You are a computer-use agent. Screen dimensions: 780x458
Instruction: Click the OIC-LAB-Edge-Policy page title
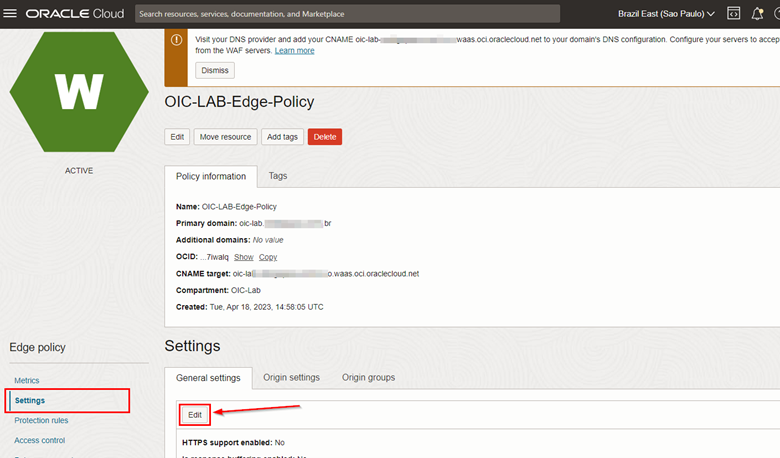(x=239, y=101)
